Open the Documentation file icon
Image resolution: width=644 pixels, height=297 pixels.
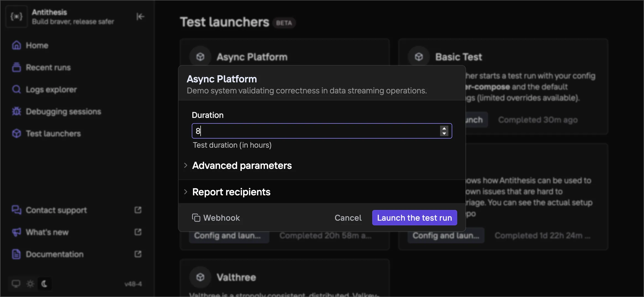[x=17, y=254]
